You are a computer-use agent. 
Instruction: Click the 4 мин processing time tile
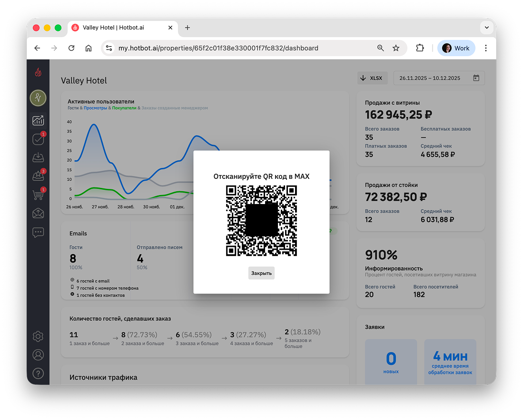click(450, 362)
